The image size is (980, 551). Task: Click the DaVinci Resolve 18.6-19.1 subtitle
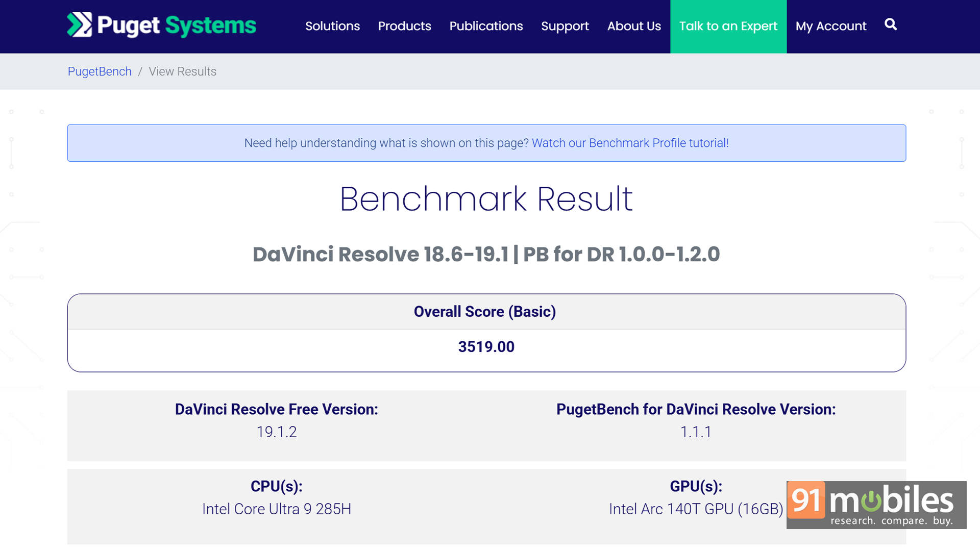click(486, 254)
